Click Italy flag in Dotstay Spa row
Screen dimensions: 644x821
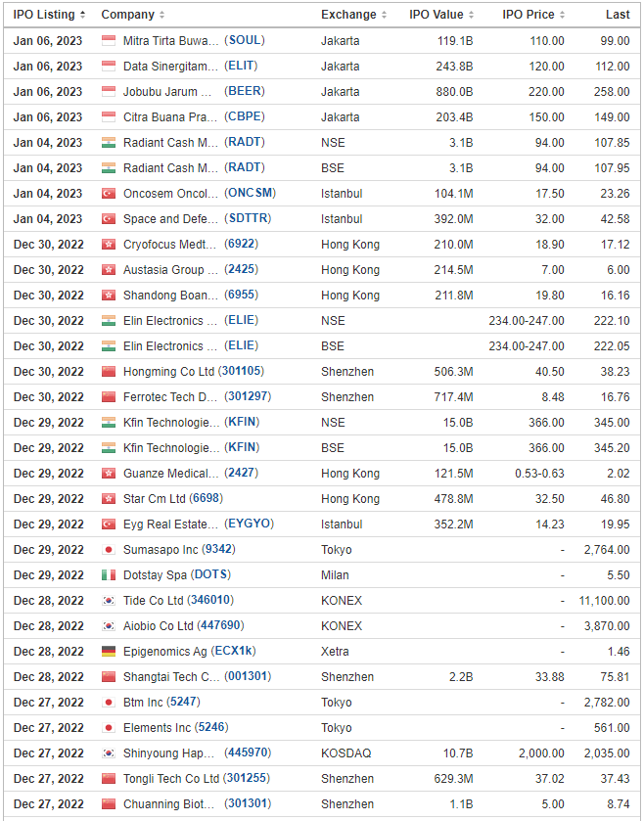pos(109,575)
